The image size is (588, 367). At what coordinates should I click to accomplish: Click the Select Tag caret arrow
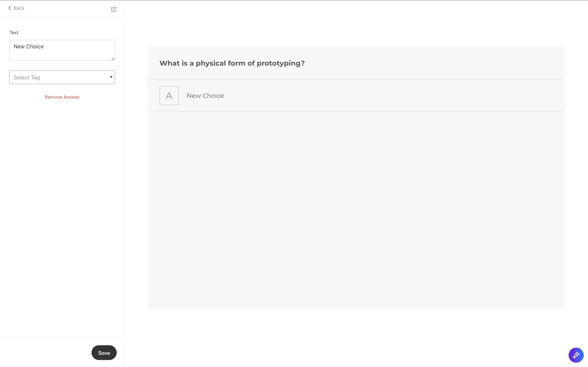[111, 77]
